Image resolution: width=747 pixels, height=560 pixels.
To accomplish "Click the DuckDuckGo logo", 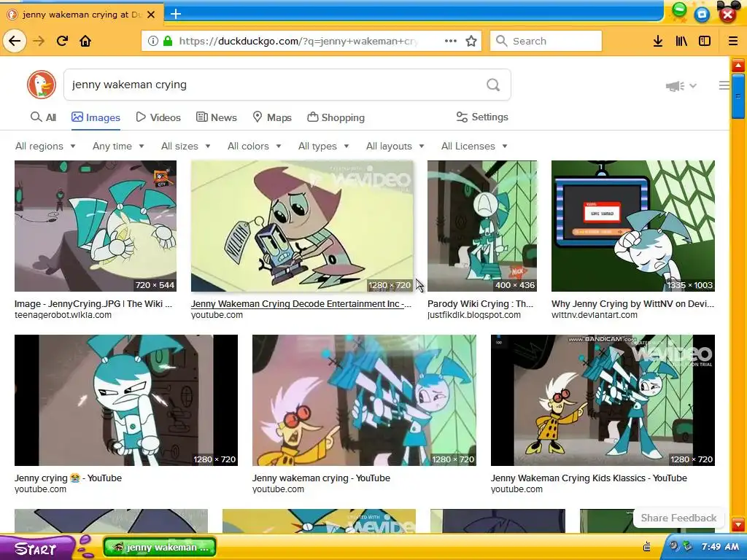I will [42, 85].
